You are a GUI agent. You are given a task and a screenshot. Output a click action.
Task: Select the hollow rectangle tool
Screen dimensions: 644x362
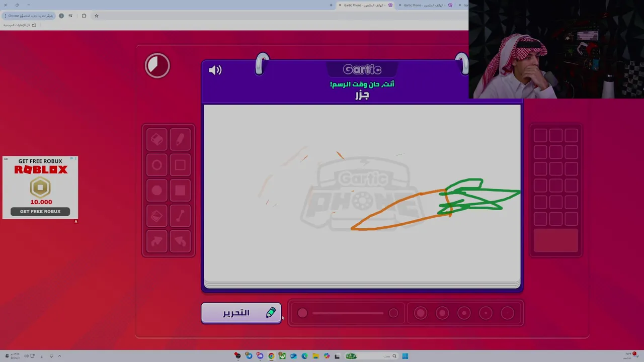tap(180, 165)
